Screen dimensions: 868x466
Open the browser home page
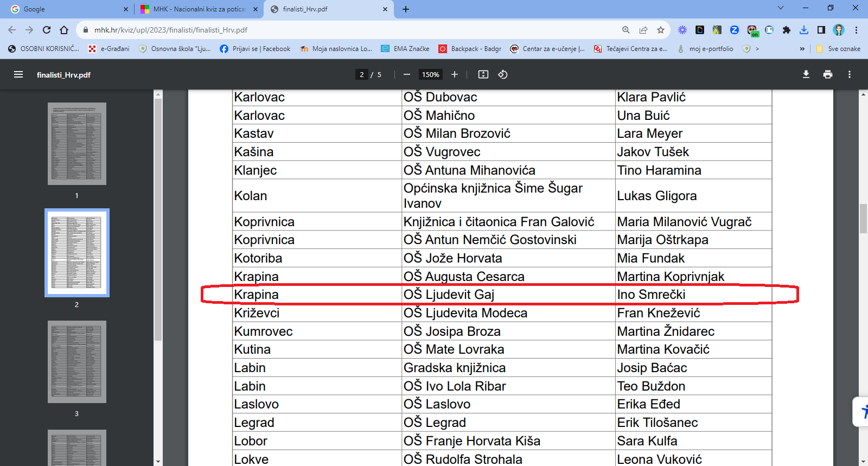[x=64, y=30]
